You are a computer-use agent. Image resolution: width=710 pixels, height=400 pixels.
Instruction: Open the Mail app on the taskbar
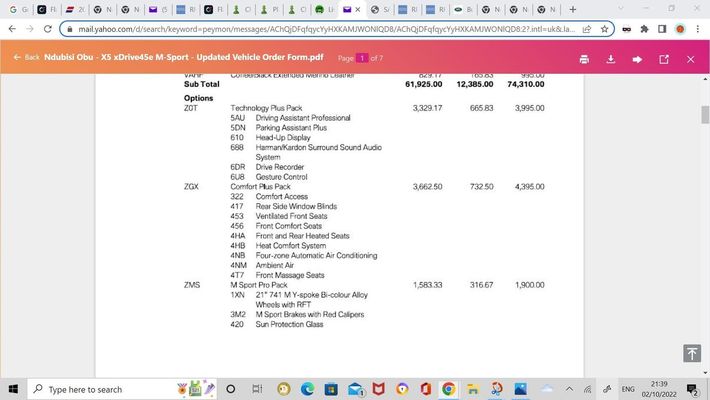(355, 389)
